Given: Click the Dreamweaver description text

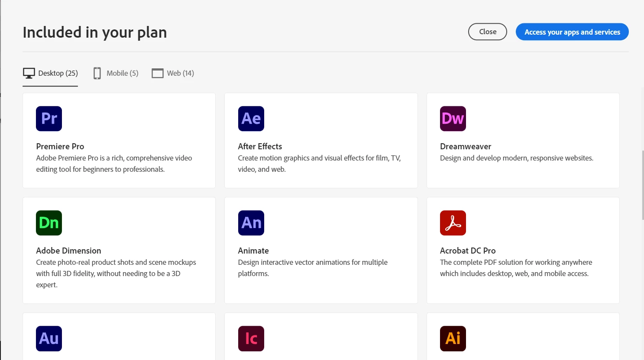Looking at the screenshot, I should click(517, 158).
